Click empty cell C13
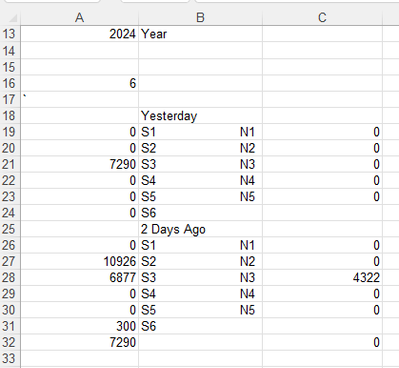Screen dimensions: 399x368 point(322,34)
